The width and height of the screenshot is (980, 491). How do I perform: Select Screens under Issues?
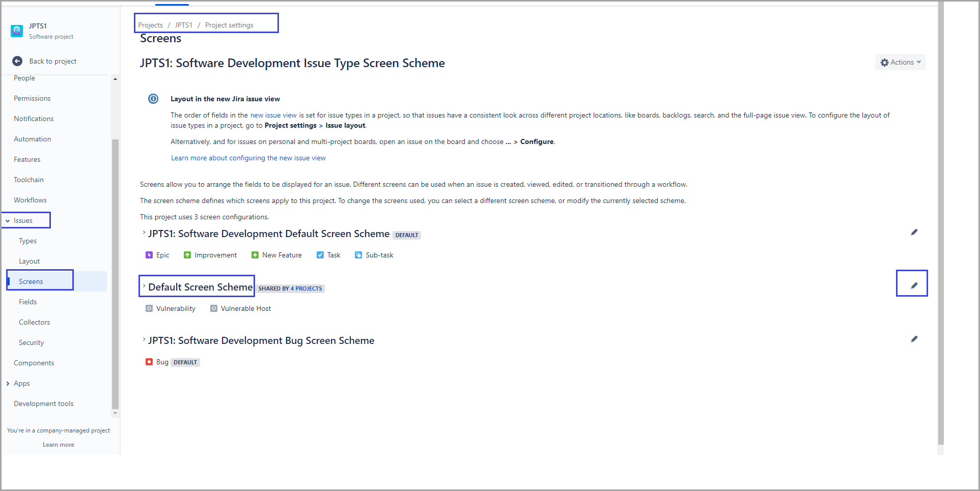click(31, 281)
